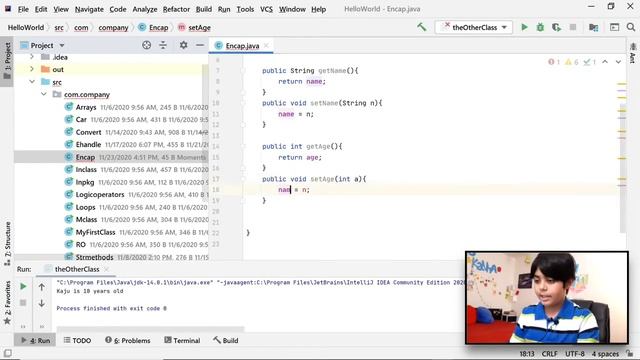Toggle the Structure tool window side tab
Image resolution: width=640 pixels, height=360 pixels.
(7, 244)
